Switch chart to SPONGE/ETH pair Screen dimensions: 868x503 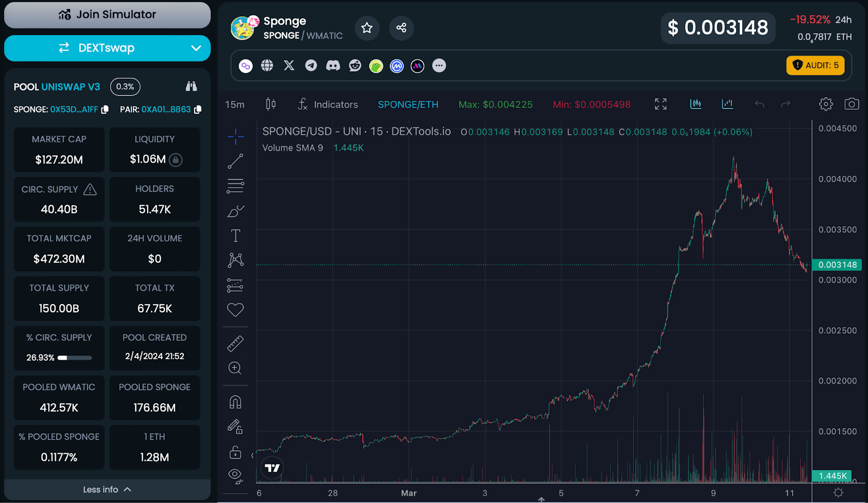pyautogui.click(x=408, y=105)
